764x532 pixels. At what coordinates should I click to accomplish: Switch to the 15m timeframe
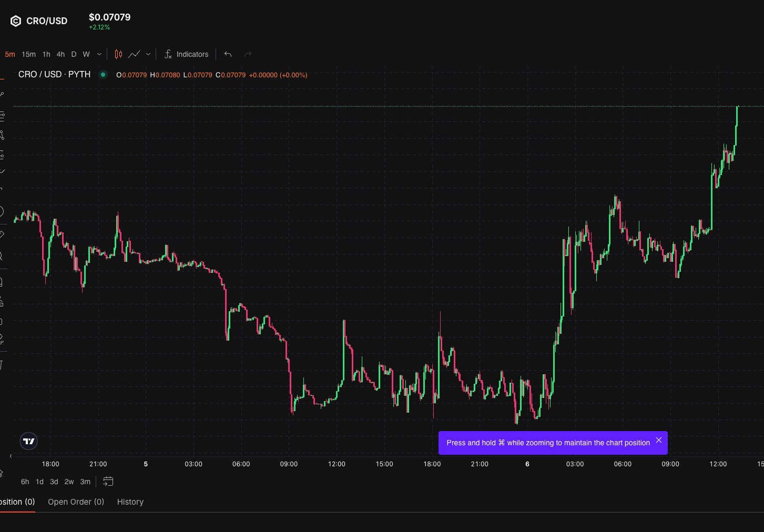point(29,54)
